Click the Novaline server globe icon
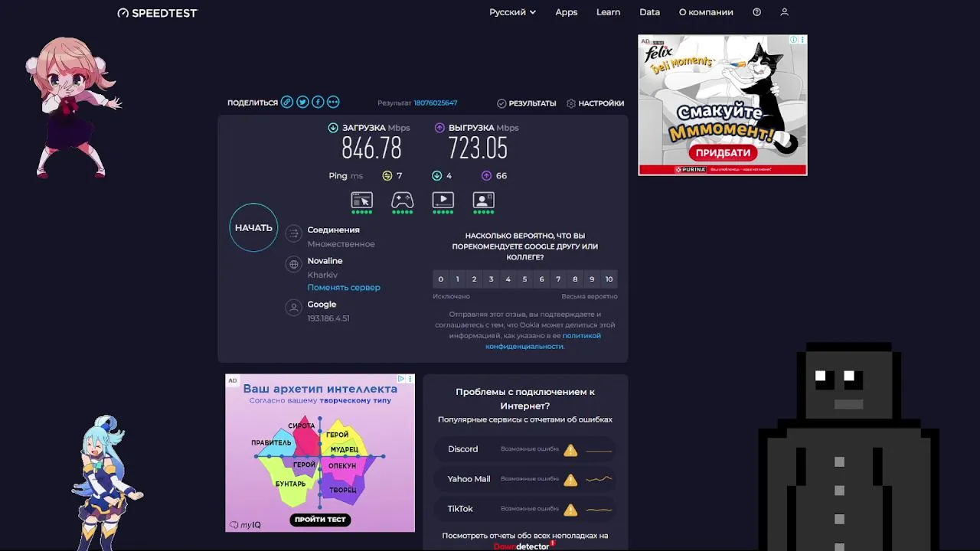Screen dimensions: 980x551 point(293,265)
